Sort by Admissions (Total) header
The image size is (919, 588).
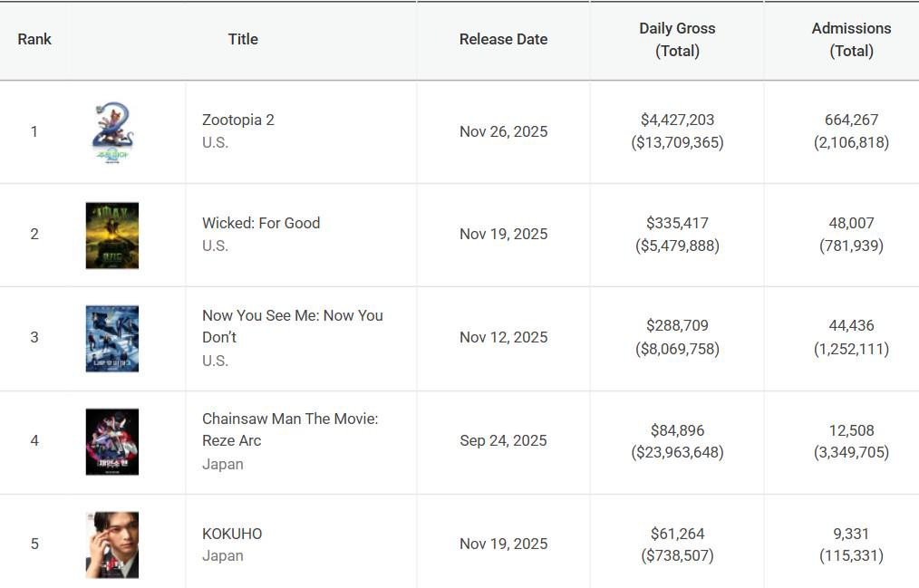pyautogui.click(x=851, y=40)
